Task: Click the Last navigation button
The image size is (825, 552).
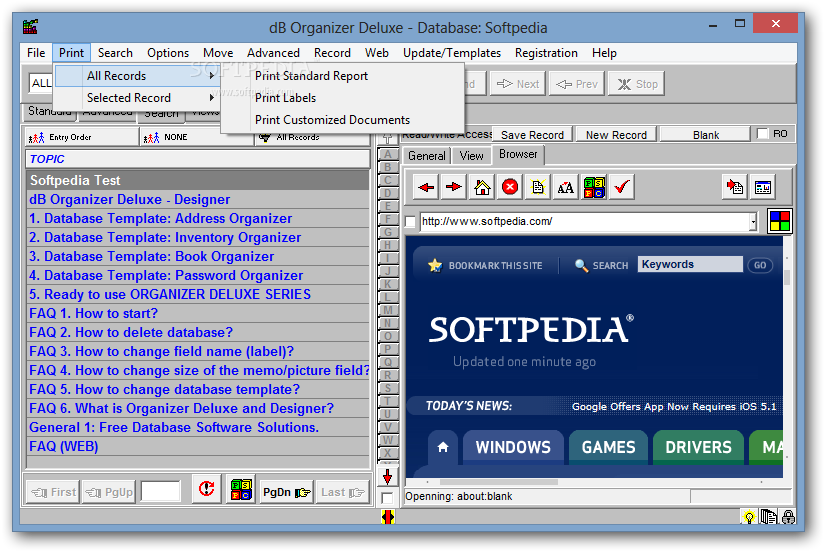Action: click(x=343, y=492)
